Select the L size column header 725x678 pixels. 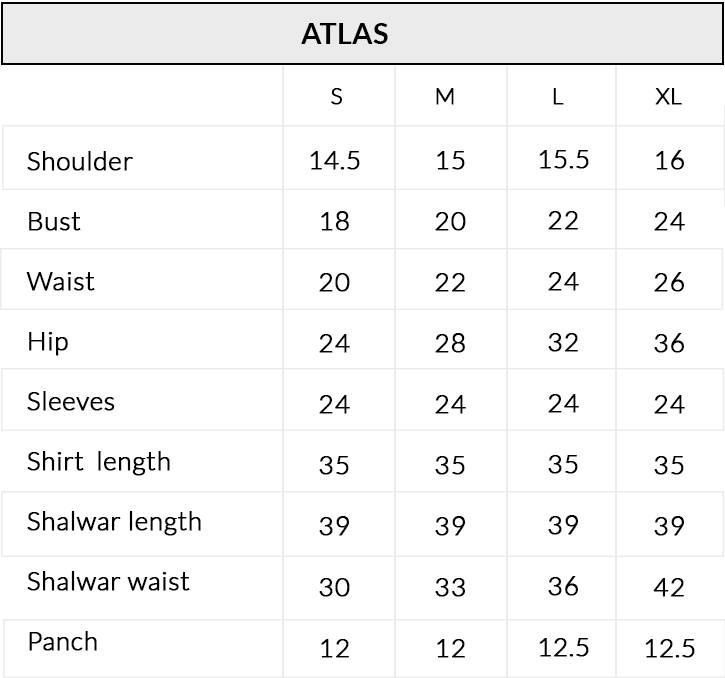(x=558, y=97)
